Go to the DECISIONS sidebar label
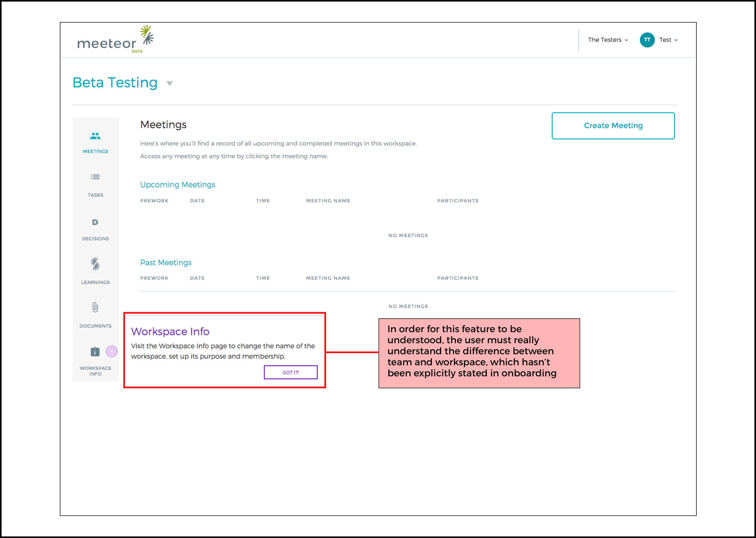This screenshot has width=756, height=538. (95, 238)
